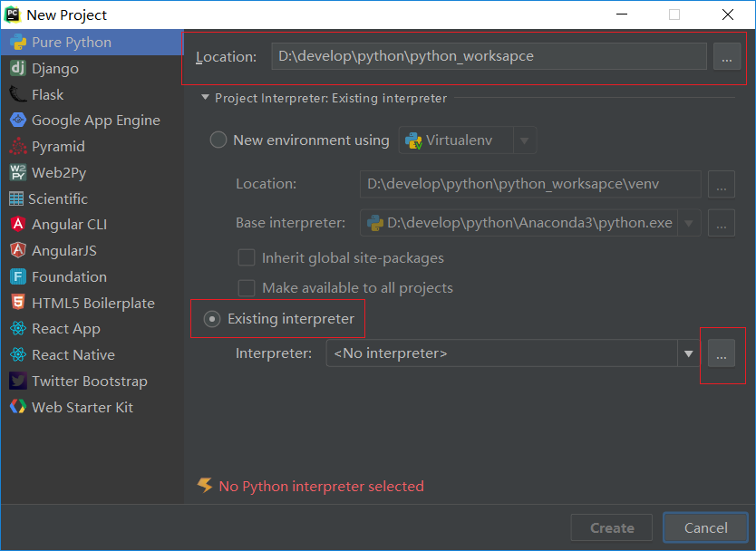The height and width of the screenshot is (551, 756).
Task: Pick the Google App Engine icon
Action: (x=18, y=120)
